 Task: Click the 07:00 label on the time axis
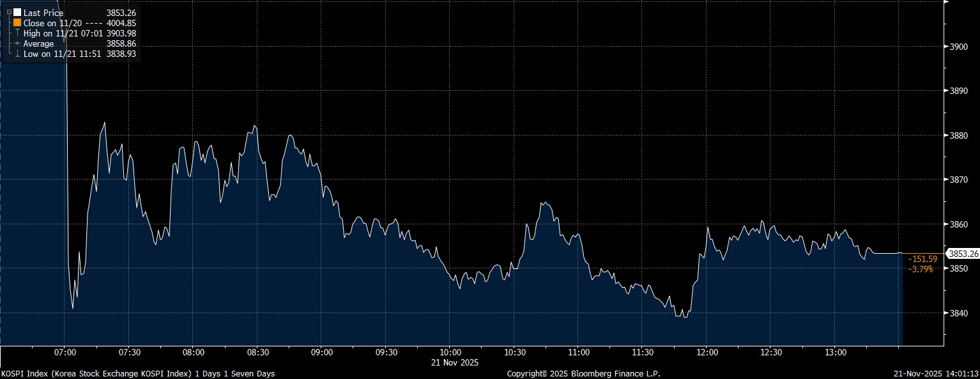click(65, 353)
